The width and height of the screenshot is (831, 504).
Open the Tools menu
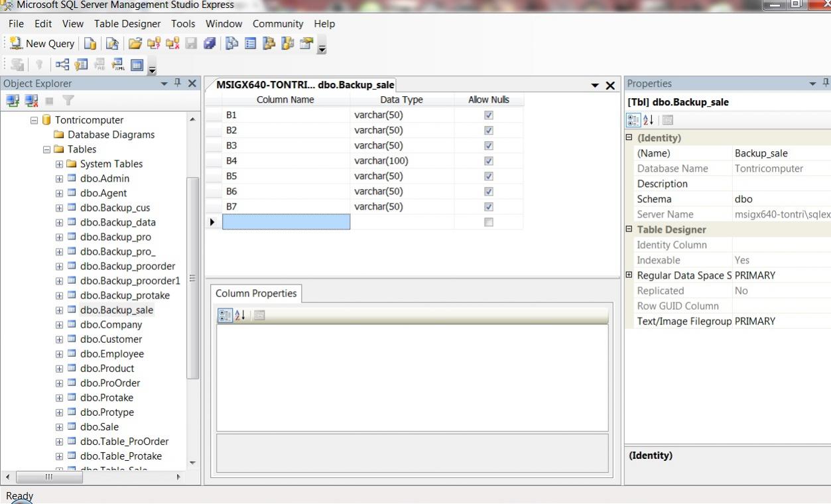183,23
